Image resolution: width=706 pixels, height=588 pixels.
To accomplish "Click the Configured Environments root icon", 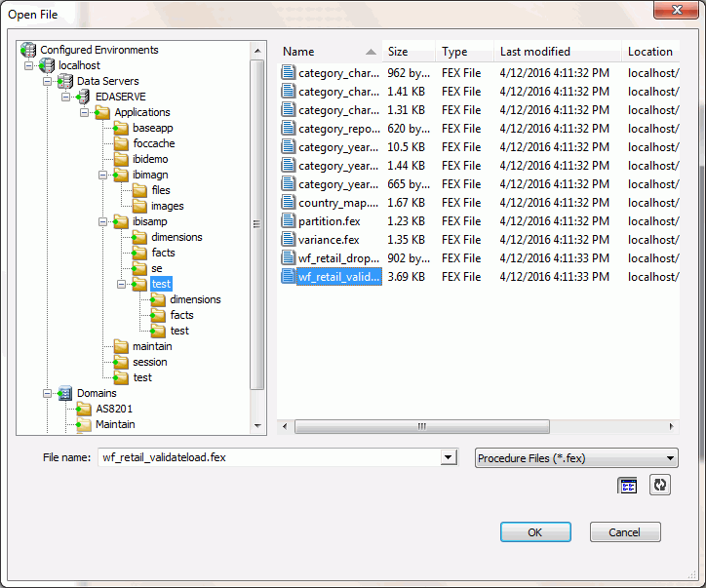I will click(x=28, y=50).
